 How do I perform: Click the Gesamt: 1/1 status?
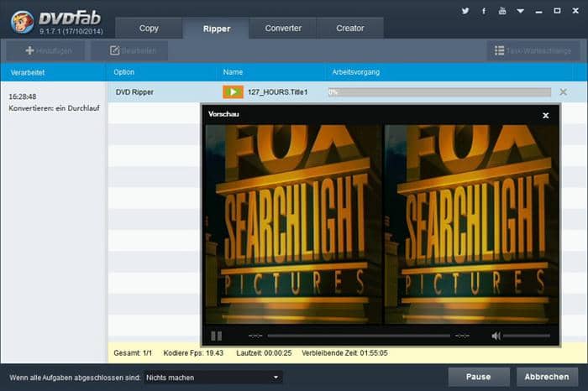click(x=133, y=352)
